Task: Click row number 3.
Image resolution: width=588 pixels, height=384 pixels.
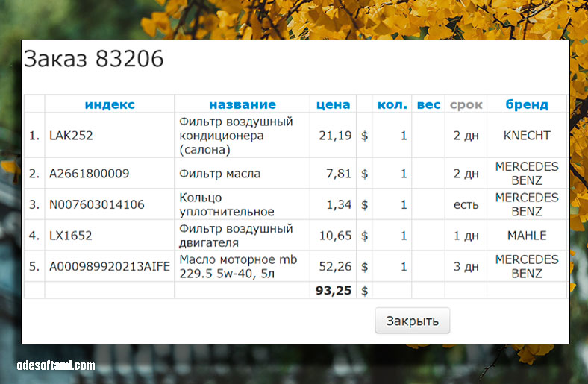Action: pyautogui.click(x=34, y=204)
